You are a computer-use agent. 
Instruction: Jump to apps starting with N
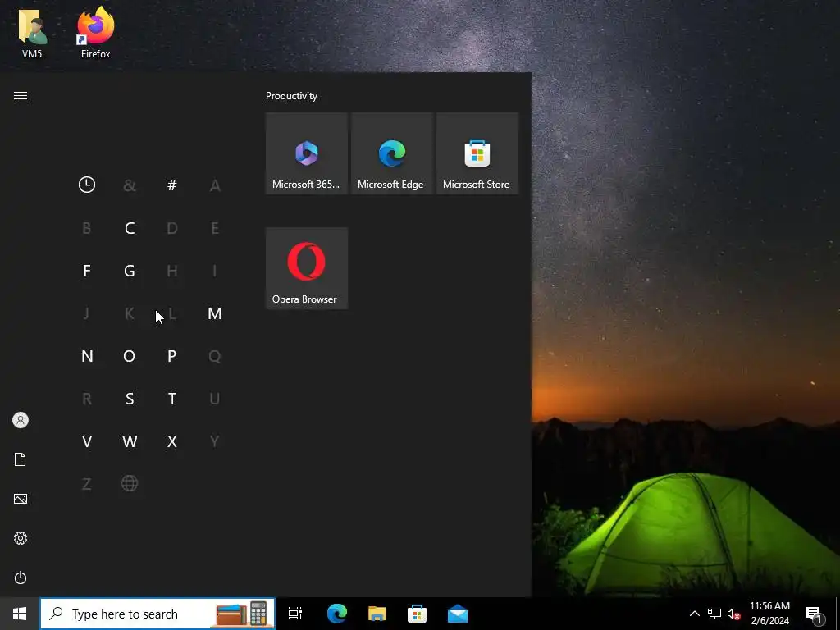coord(87,356)
